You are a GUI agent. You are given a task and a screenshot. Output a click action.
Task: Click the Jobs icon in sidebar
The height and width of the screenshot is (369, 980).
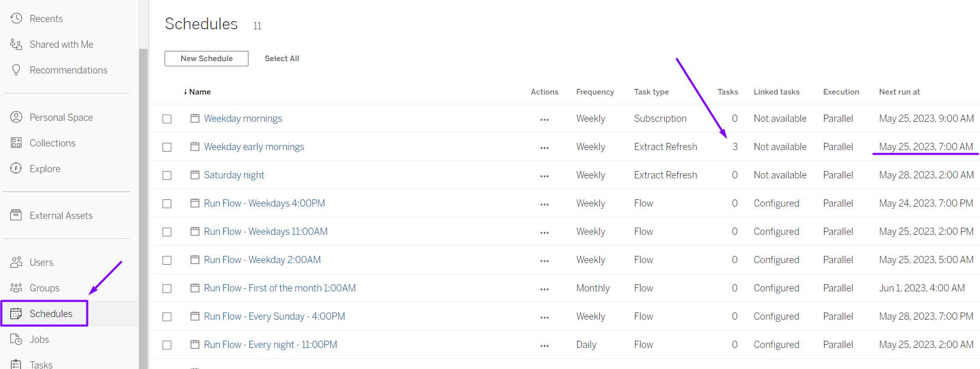16,339
